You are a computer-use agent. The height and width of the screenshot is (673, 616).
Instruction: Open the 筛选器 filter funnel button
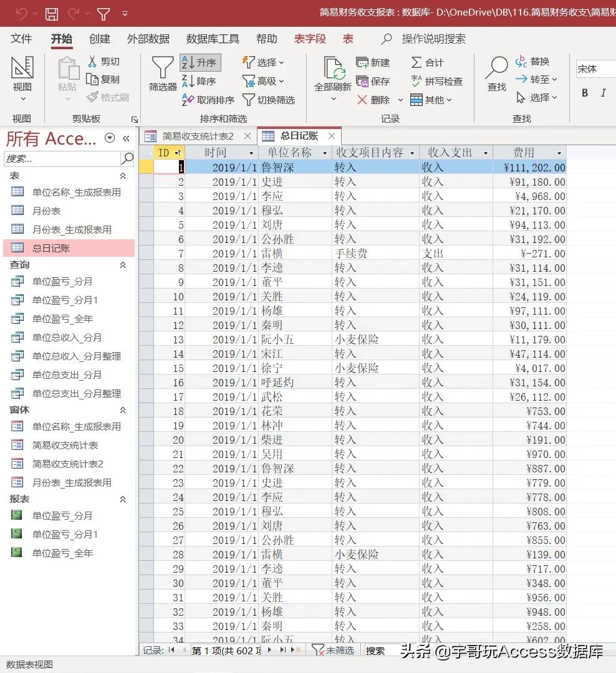pos(163,74)
